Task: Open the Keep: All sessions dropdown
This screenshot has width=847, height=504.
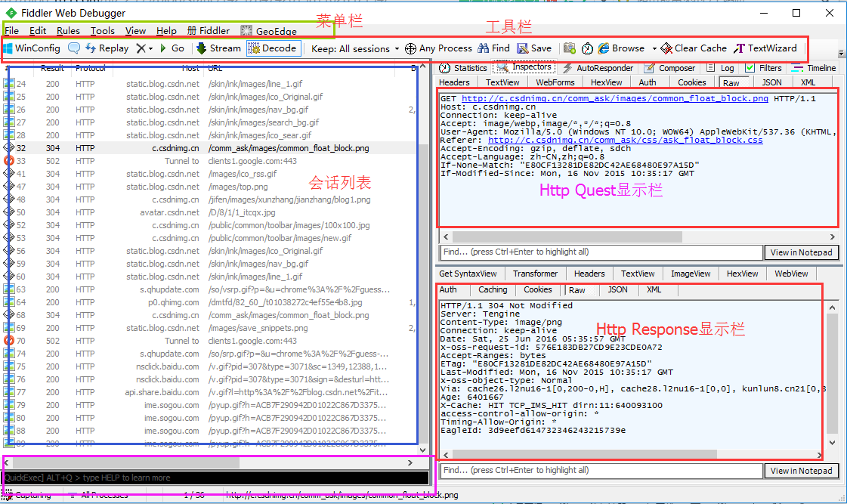Action: (x=355, y=48)
